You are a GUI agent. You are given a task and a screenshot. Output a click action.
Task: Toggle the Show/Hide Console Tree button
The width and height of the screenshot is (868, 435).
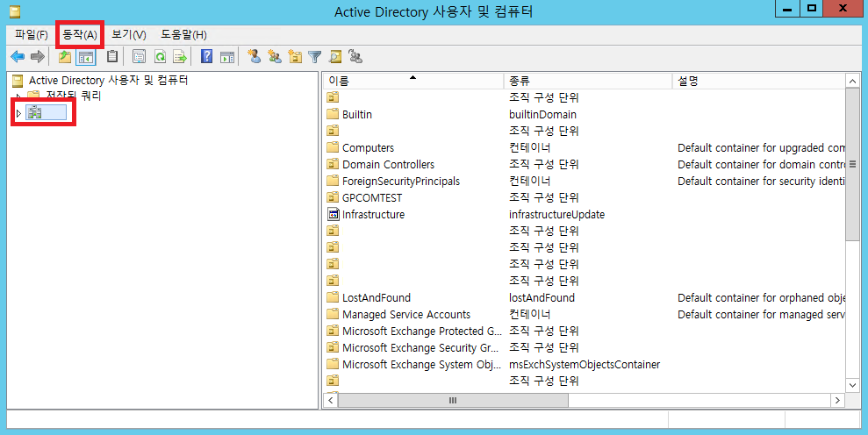pyautogui.click(x=85, y=56)
